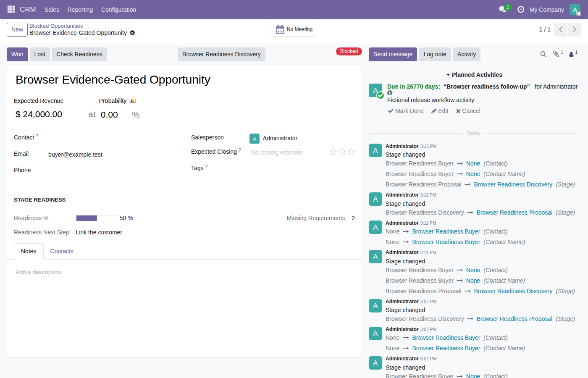Click the Browser Readiness Discovery stage
The width and height of the screenshot is (588, 378).
pos(221,54)
